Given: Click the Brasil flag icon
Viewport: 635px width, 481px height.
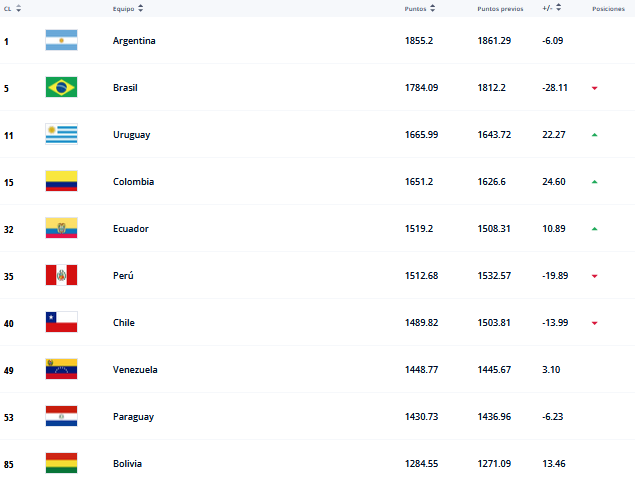Looking at the screenshot, I should pos(61,88).
